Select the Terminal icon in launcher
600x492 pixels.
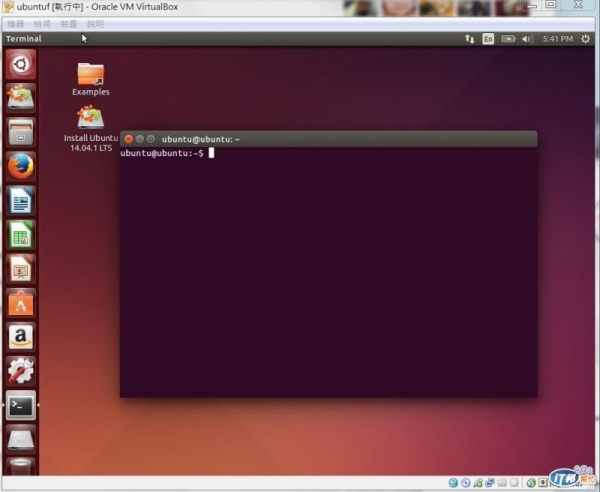pyautogui.click(x=21, y=405)
